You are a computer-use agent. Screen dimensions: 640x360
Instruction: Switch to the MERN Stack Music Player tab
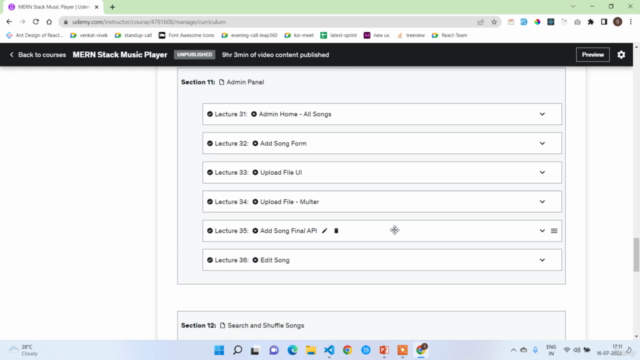point(53,7)
